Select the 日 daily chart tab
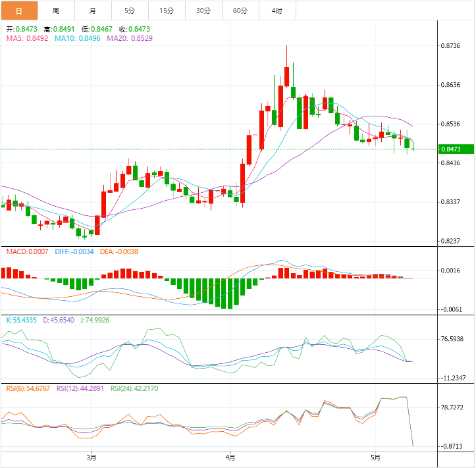This screenshot has height=468, width=476. (x=18, y=11)
